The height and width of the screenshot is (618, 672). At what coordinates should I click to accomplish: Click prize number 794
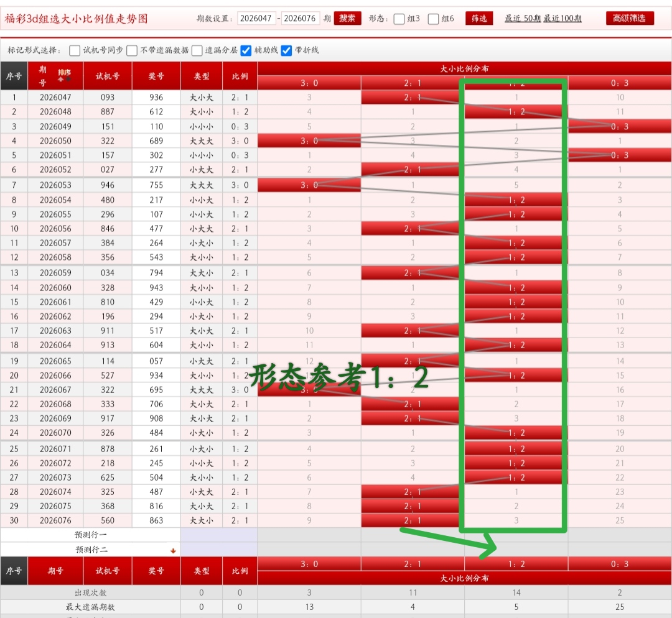(x=156, y=273)
